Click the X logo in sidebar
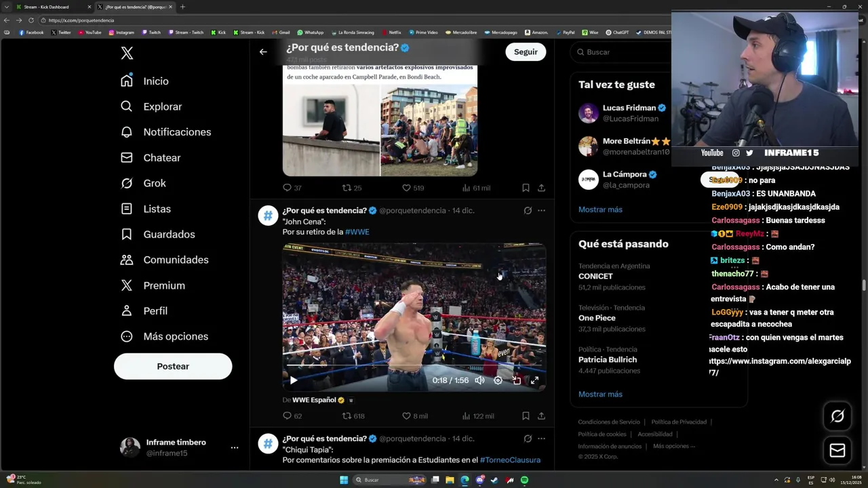 (x=127, y=53)
